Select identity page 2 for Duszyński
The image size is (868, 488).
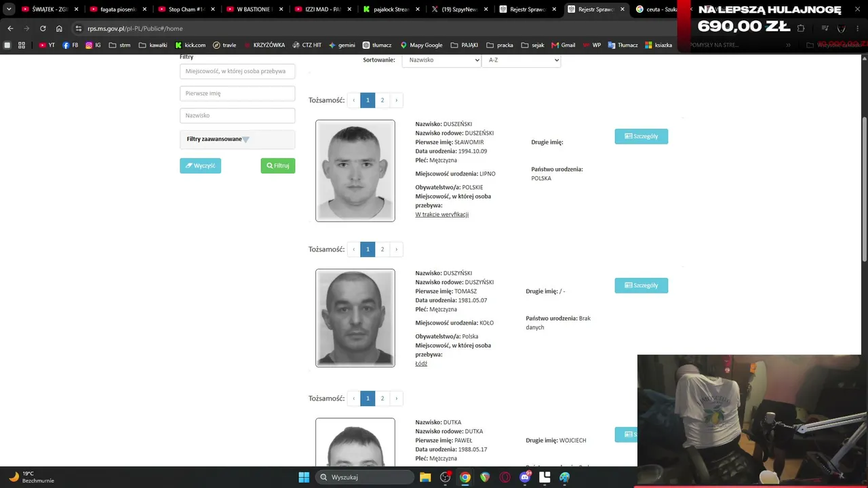pos(382,249)
